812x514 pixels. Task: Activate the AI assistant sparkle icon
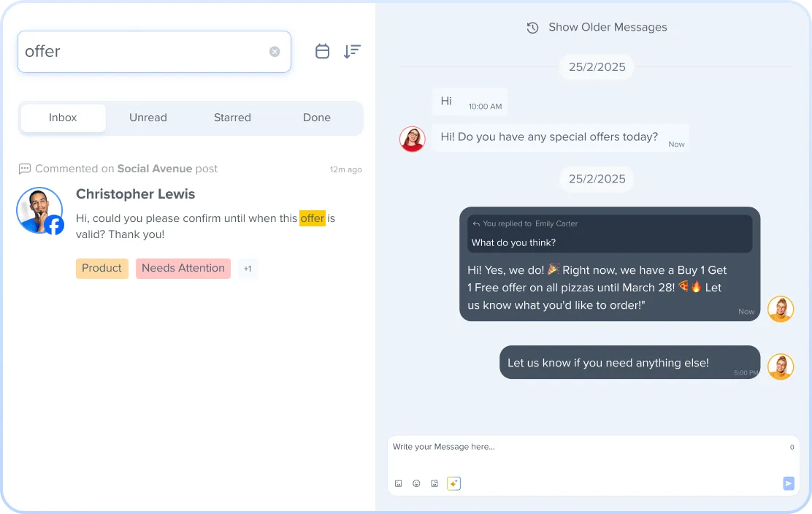coord(453,483)
